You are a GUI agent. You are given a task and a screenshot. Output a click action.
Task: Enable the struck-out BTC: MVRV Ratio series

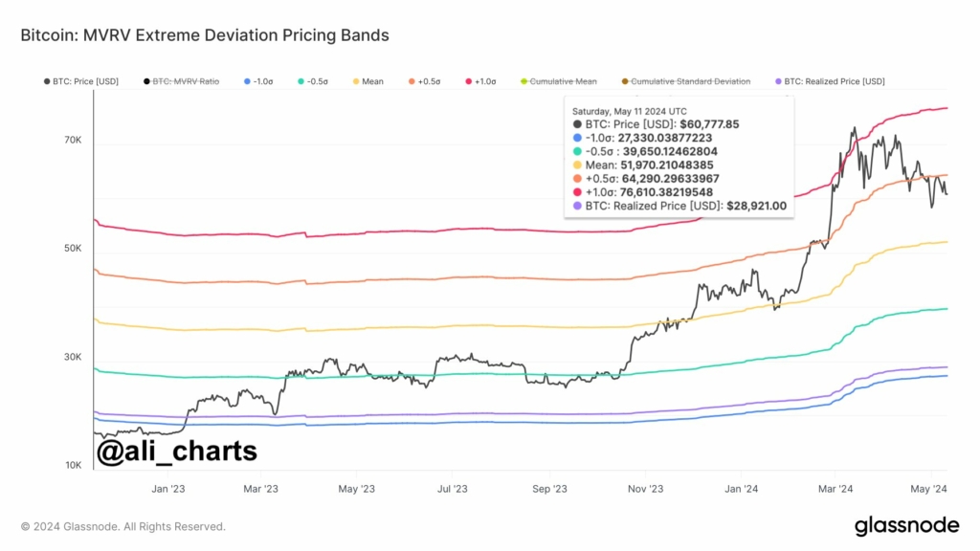tap(181, 81)
